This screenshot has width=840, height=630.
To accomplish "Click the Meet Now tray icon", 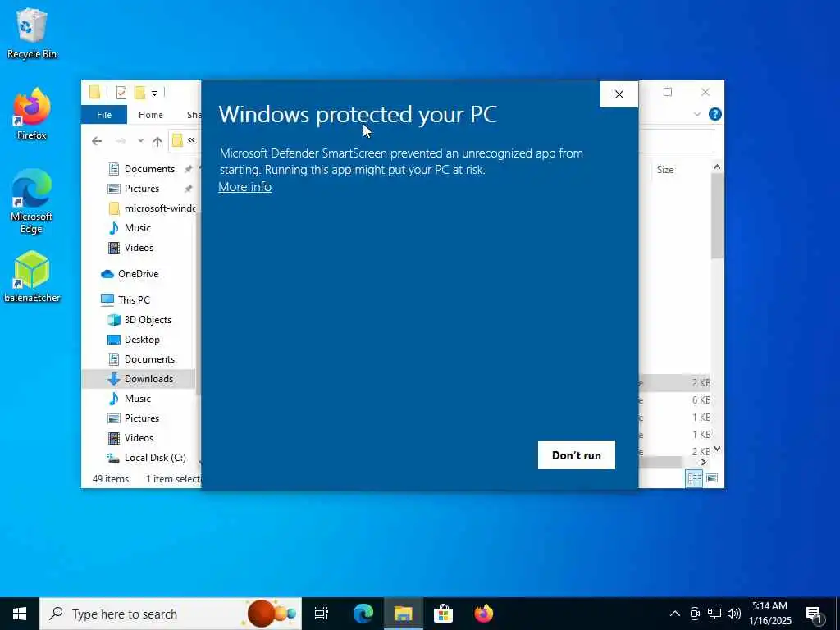I will click(x=695, y=614).
